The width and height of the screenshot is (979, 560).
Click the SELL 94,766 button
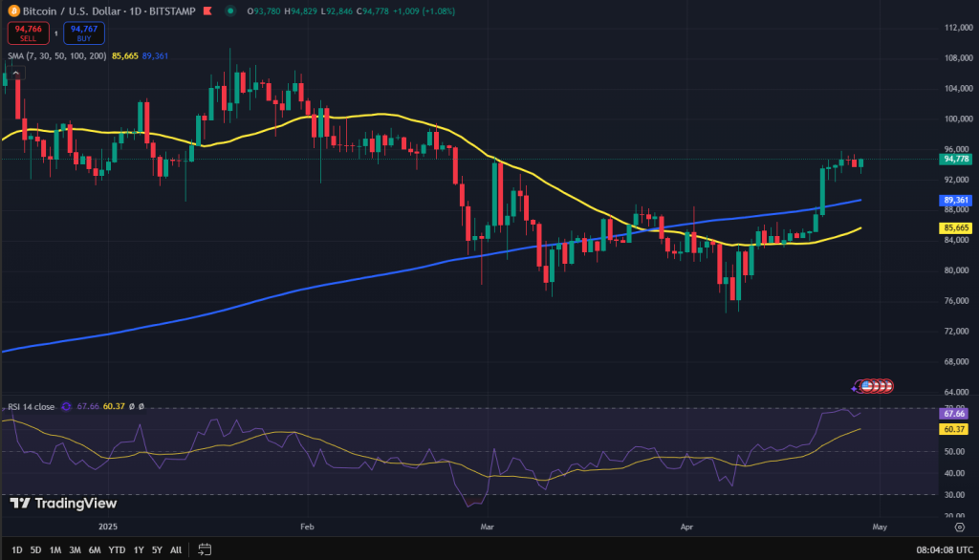tap(28, 33)
